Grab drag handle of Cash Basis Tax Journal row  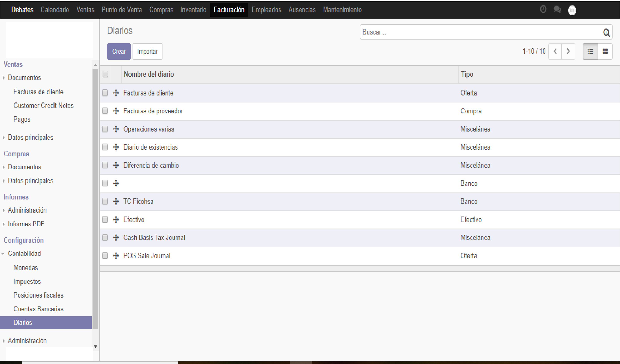pos(116,238)
